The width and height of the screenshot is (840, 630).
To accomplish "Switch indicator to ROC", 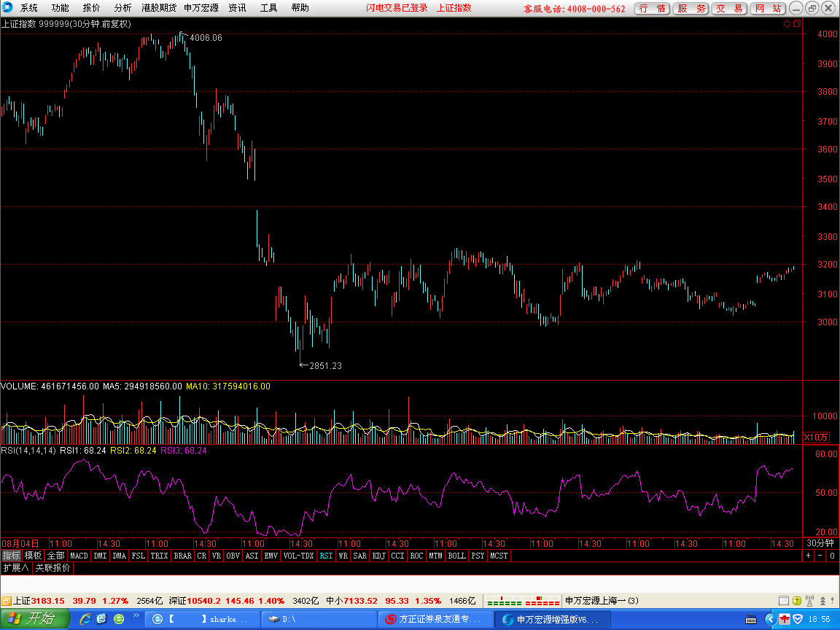I will click(x=417, y=556).
